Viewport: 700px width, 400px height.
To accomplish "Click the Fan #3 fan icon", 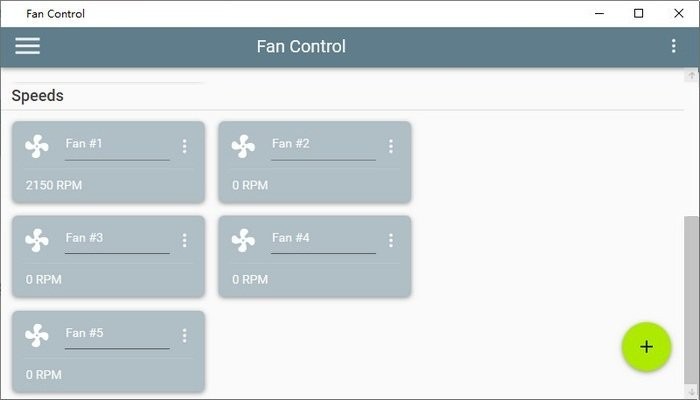I will (x=37, y=241).
